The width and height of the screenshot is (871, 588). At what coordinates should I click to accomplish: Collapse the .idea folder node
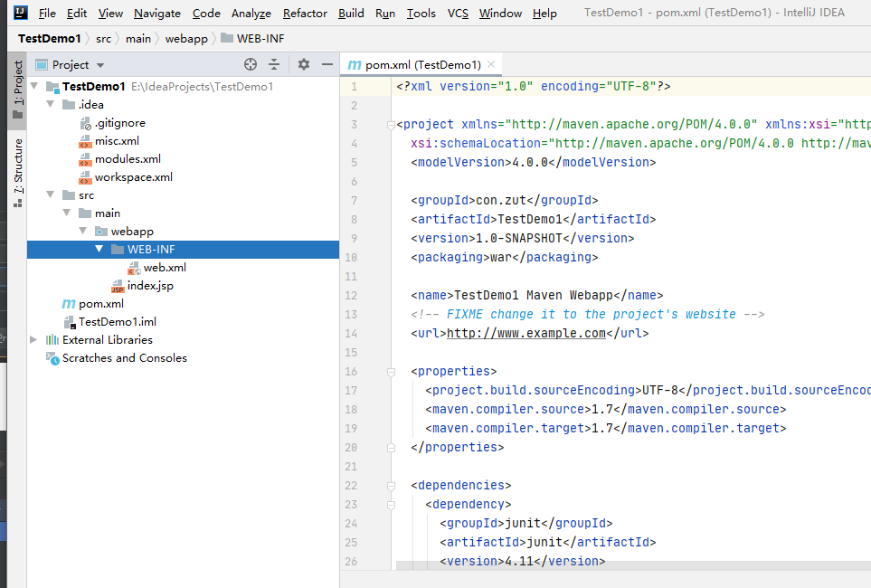coord(51,105)
